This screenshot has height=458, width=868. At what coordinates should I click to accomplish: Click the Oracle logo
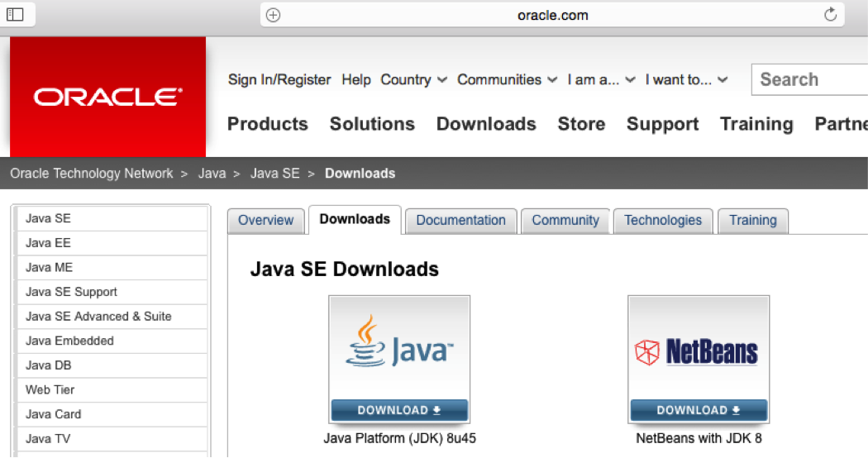(x=107, y=97)
